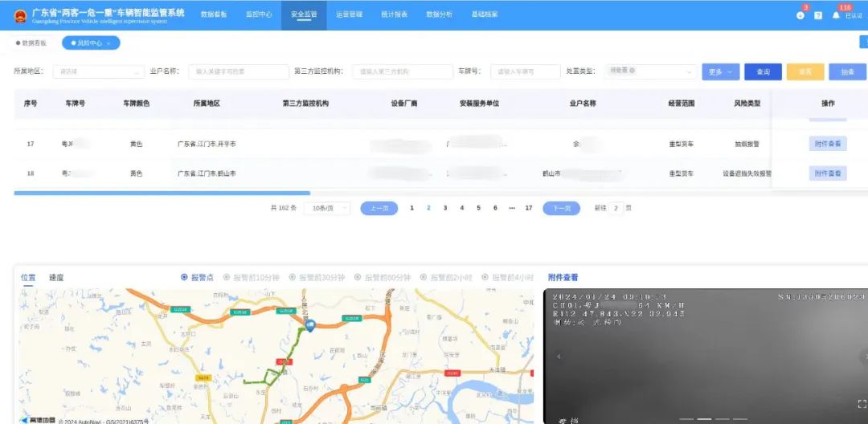Open the 10条/页 page size dropdown
The height and width of the screenshot is (424, 868).
coord(326,209)
